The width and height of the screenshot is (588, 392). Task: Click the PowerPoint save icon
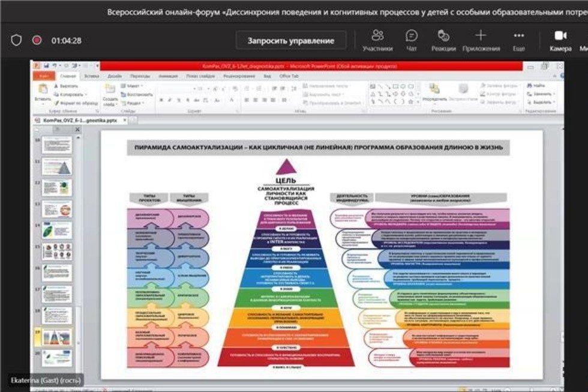(45, 65)
